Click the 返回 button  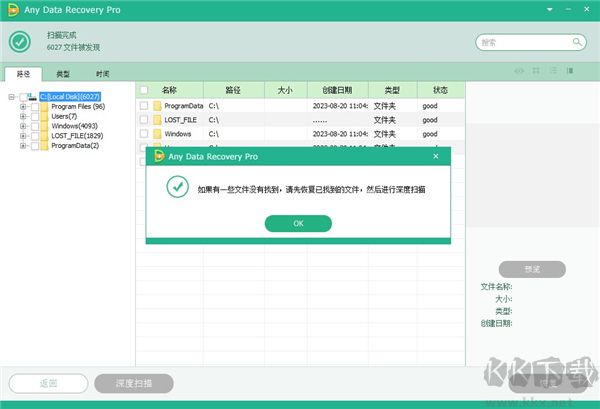tap(49, 383)
